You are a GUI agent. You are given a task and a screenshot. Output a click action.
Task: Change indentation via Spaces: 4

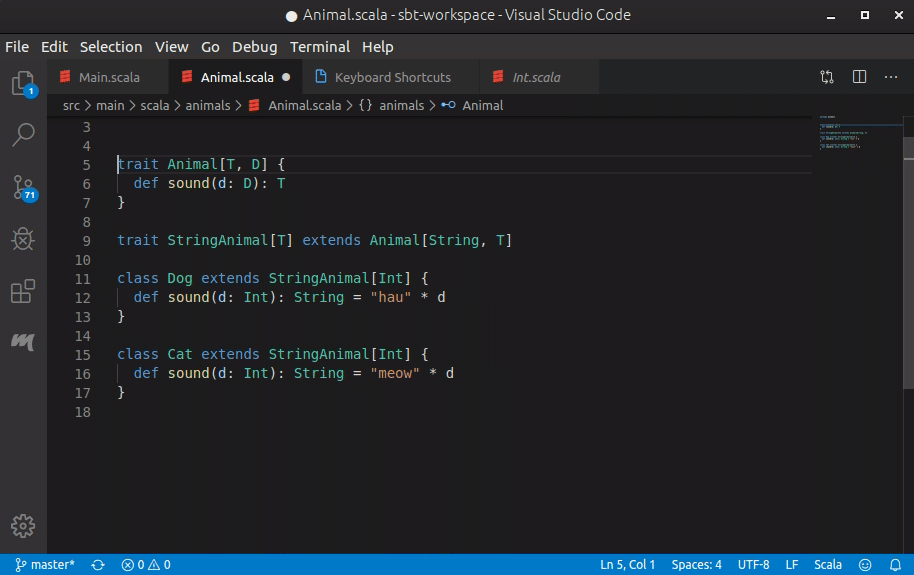point(696,565)
